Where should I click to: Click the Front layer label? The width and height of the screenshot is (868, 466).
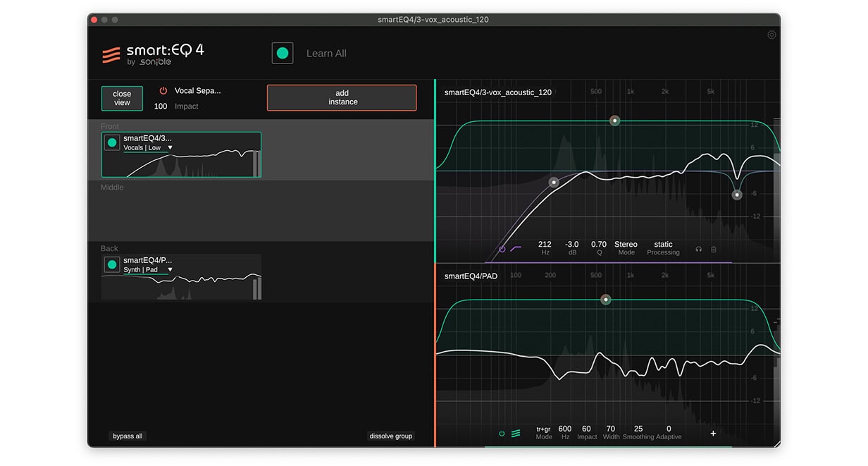coord(110,126)
